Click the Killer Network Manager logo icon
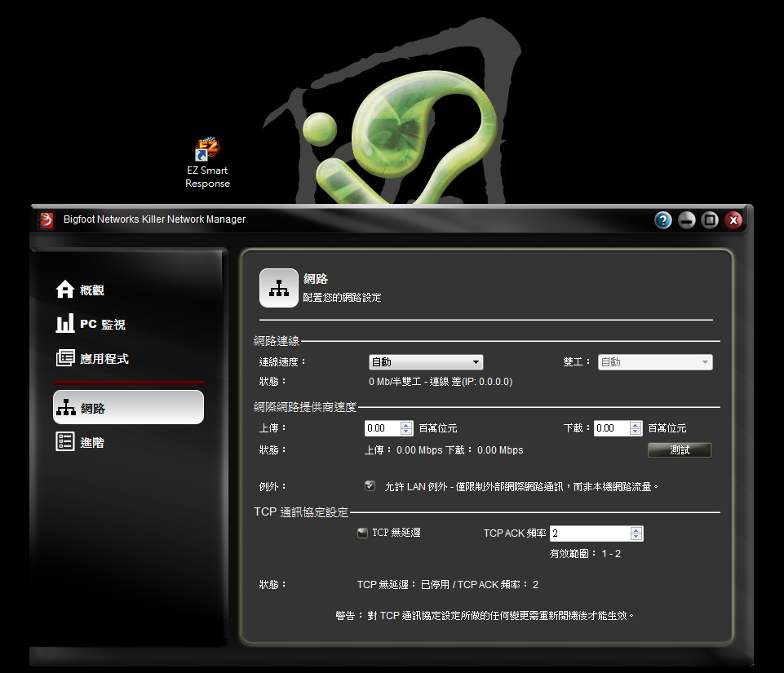Screen dimensions: 784x673 (x=46, y=220)
